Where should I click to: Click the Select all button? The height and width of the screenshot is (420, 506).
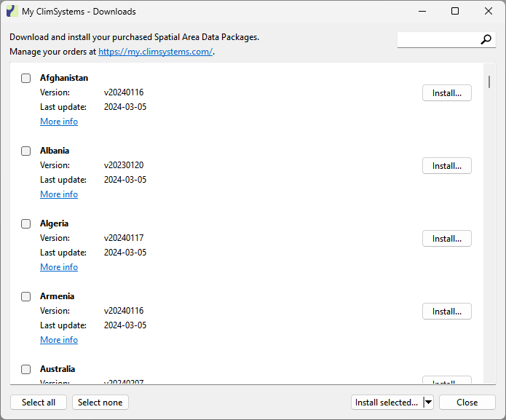pyautogui.click(x=39, y=403)
